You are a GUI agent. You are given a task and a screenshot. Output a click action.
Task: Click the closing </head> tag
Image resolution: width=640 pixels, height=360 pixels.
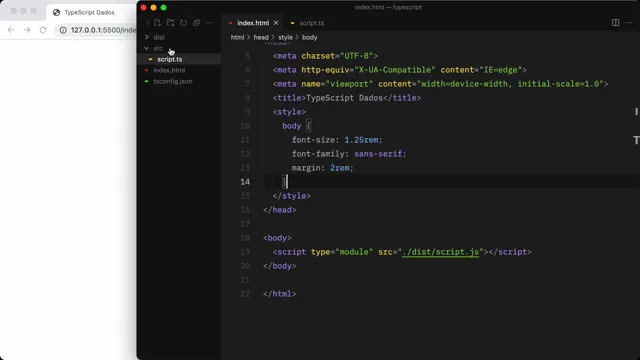pos(280,210)
